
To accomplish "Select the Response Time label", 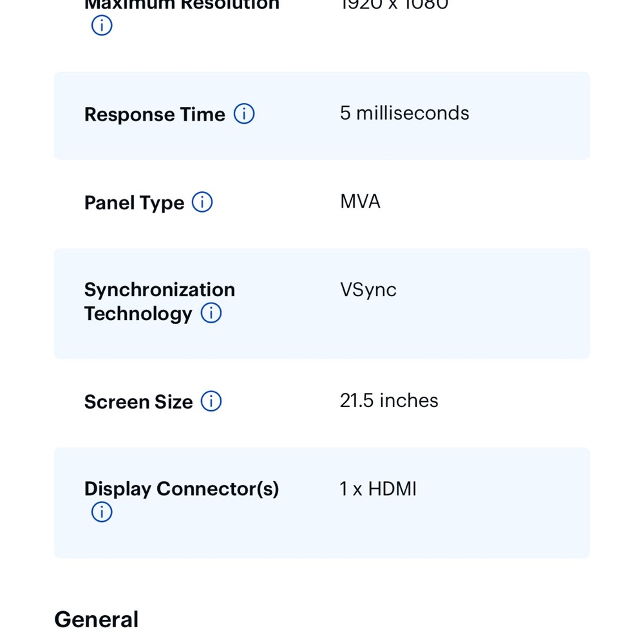I will [155, 114].
